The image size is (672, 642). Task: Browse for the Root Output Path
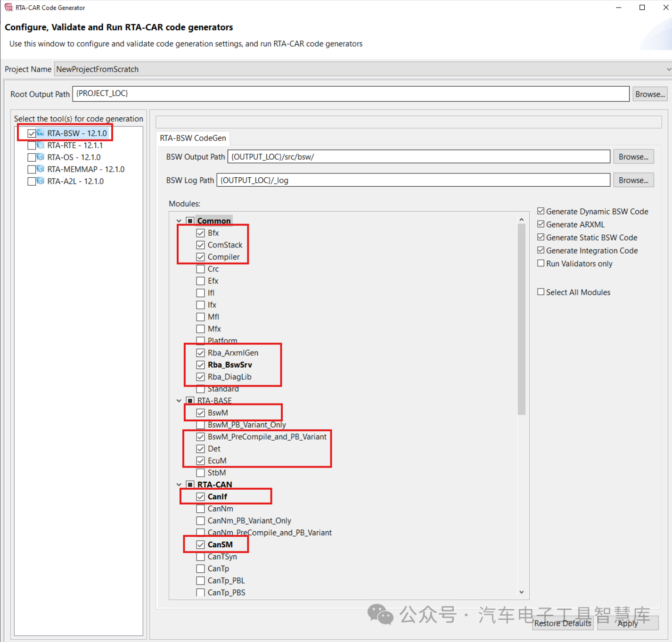pyautogui.click(x=650, y=94)
